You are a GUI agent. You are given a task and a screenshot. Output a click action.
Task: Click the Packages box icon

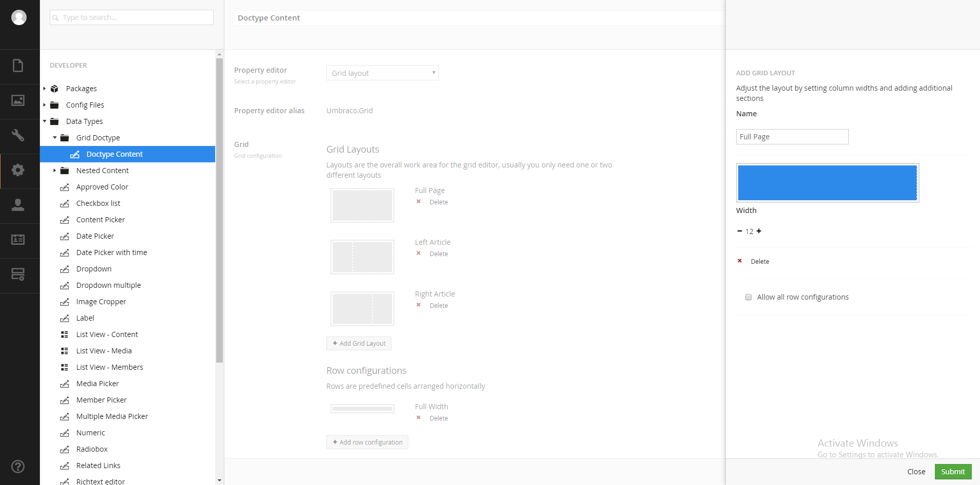[55, 89]
